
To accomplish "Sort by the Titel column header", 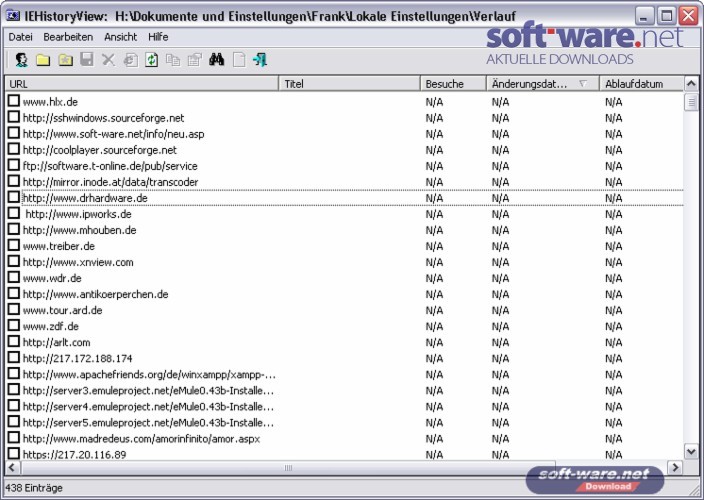I will (x=350, y=84).
